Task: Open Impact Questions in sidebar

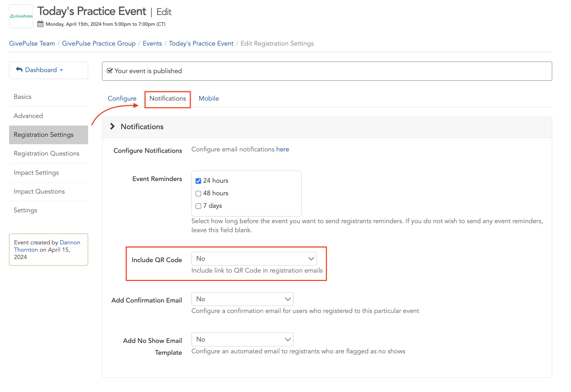Action: 48,191
